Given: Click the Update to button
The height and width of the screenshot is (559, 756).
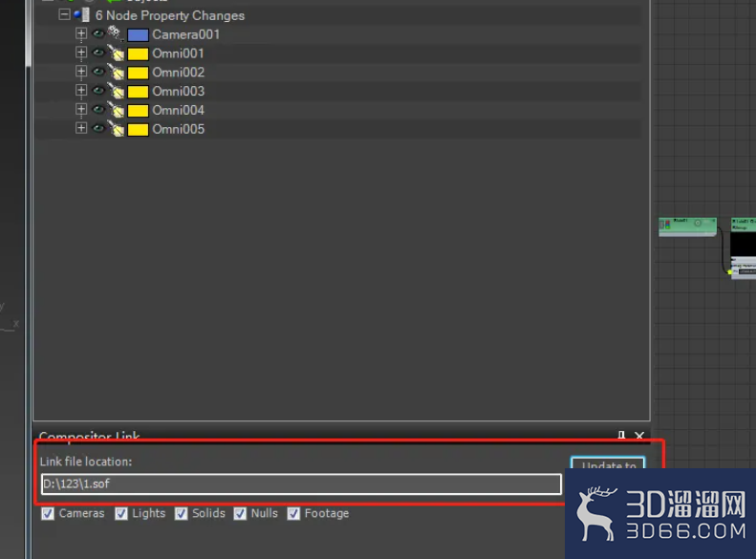Looking at the screenshot, I should pyautogui.click(x=608, y=463).
